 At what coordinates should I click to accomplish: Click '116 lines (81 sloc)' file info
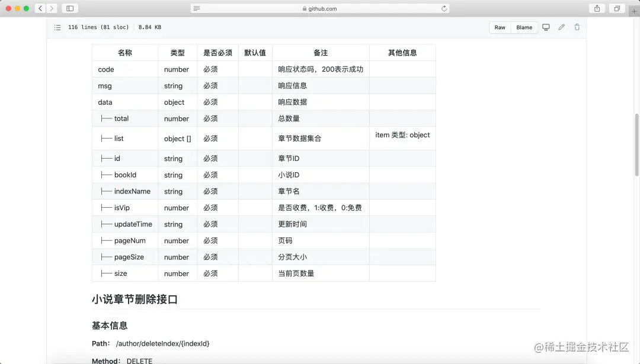(98, 27)
